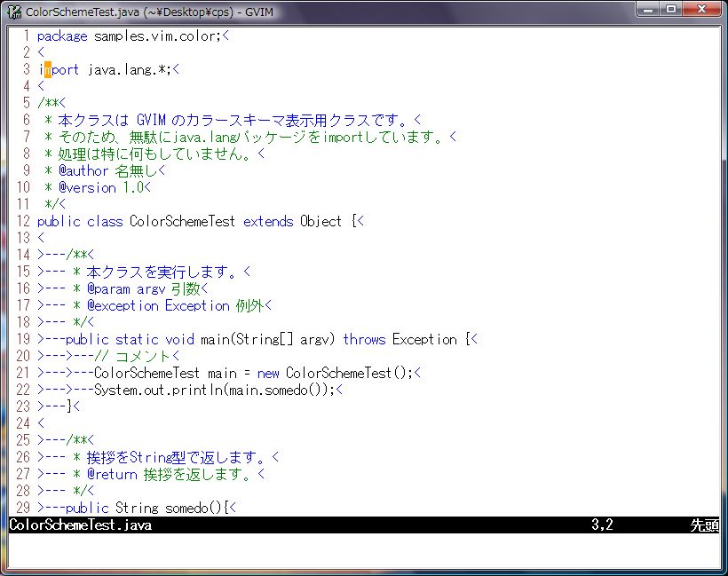Image resolution: width=728 pixels, height=576 pixels.
Task: Click line number 24 in the gutter
Action: point(23,423)
